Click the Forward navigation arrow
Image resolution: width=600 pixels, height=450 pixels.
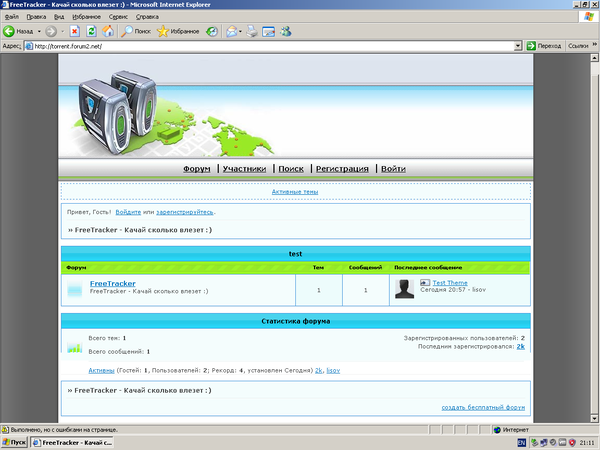[x=51, y=31]
